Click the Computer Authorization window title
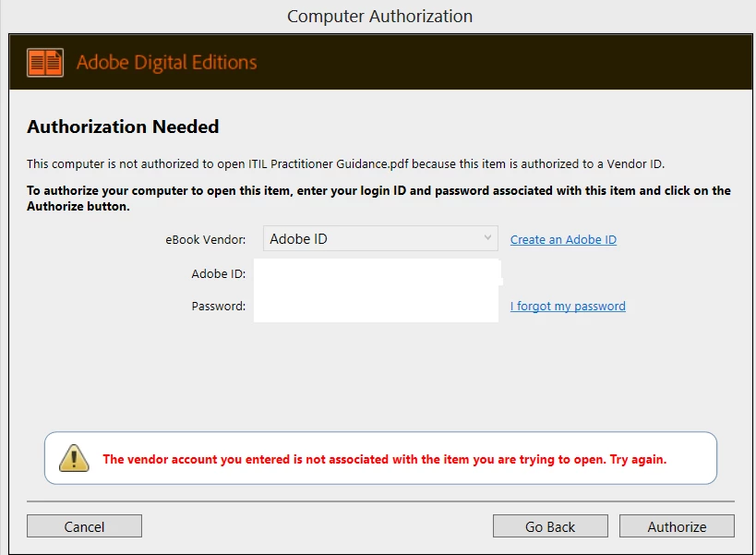Image resolution: width=756 pixels, height=555 pixels. (380, 17)
